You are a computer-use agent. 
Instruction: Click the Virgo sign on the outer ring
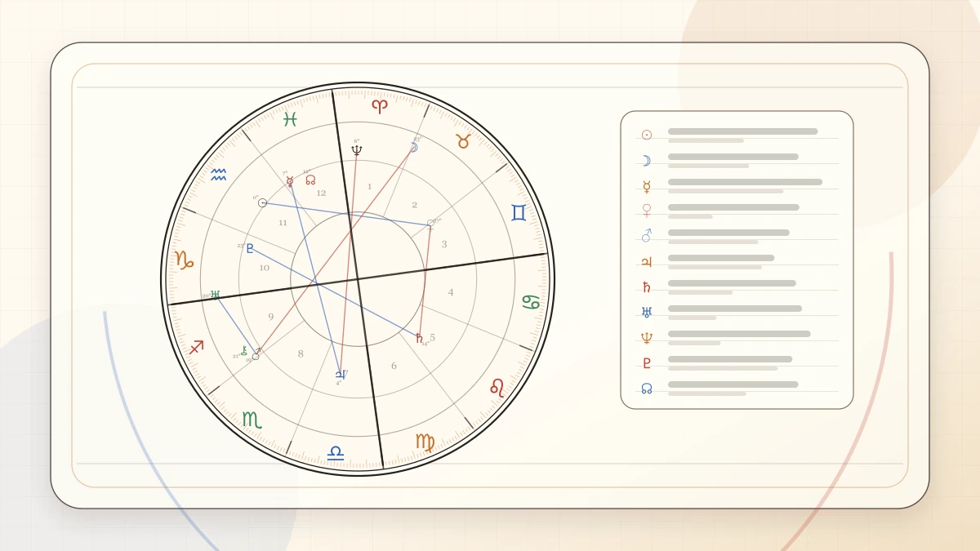425,442
